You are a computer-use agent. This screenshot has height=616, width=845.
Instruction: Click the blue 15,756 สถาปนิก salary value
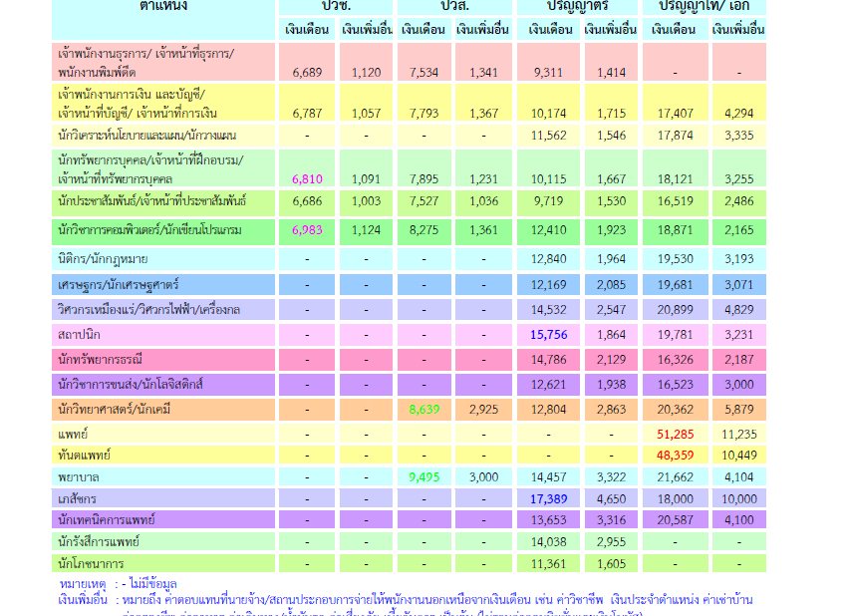pos(549,333)
